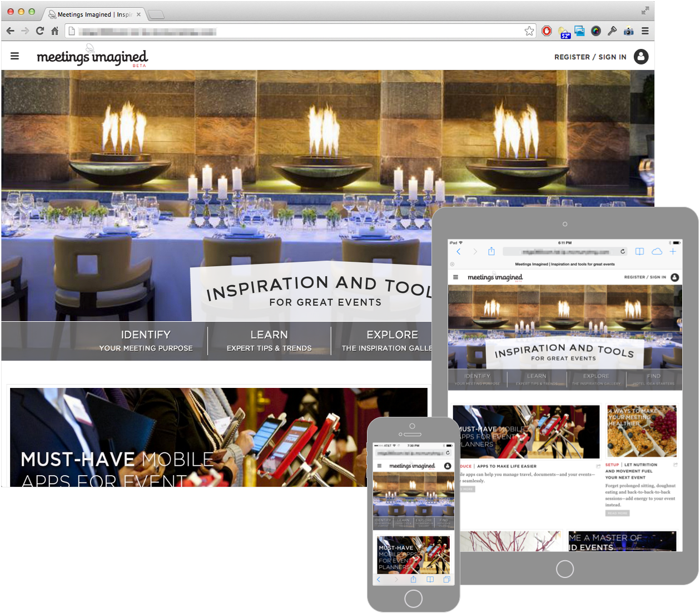
Task: Open 4 Ways to Make Meeting Healthier thumbnail on iPad
Action: coord(642,431)
